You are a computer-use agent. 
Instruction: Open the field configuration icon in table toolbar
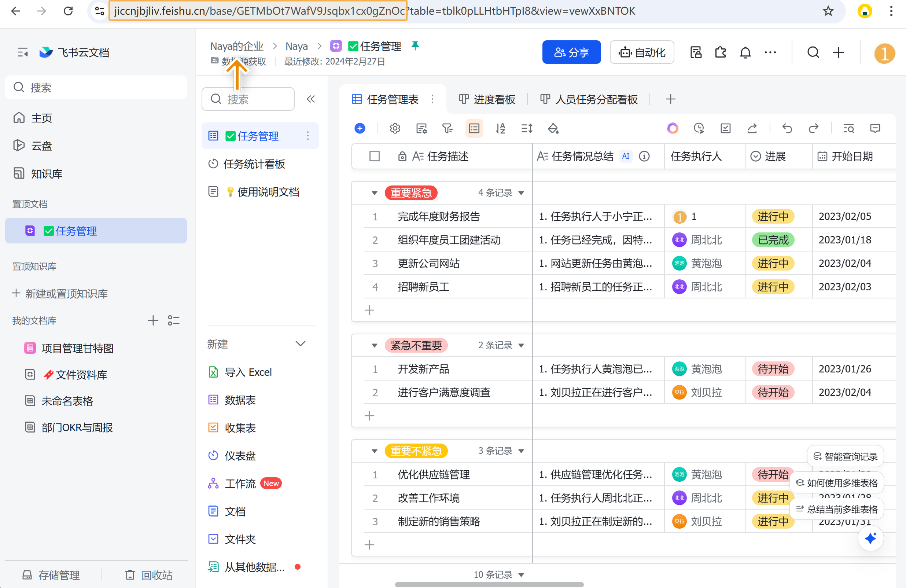421,128
